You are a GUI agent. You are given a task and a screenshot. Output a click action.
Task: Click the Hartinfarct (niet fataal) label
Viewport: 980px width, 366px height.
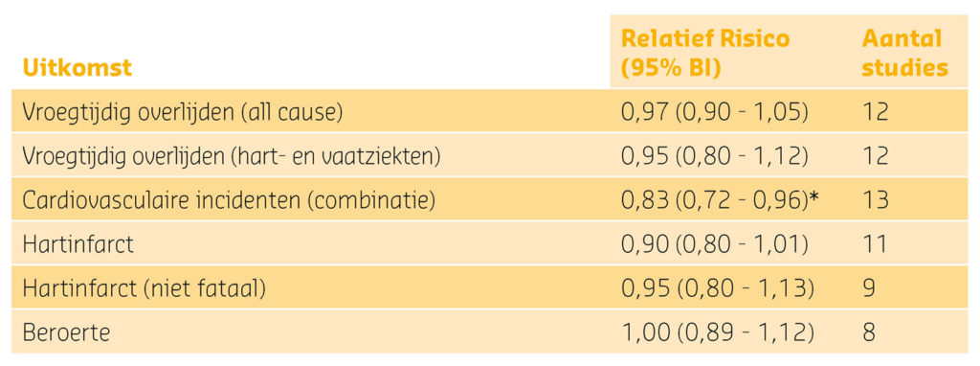[145, 288]
